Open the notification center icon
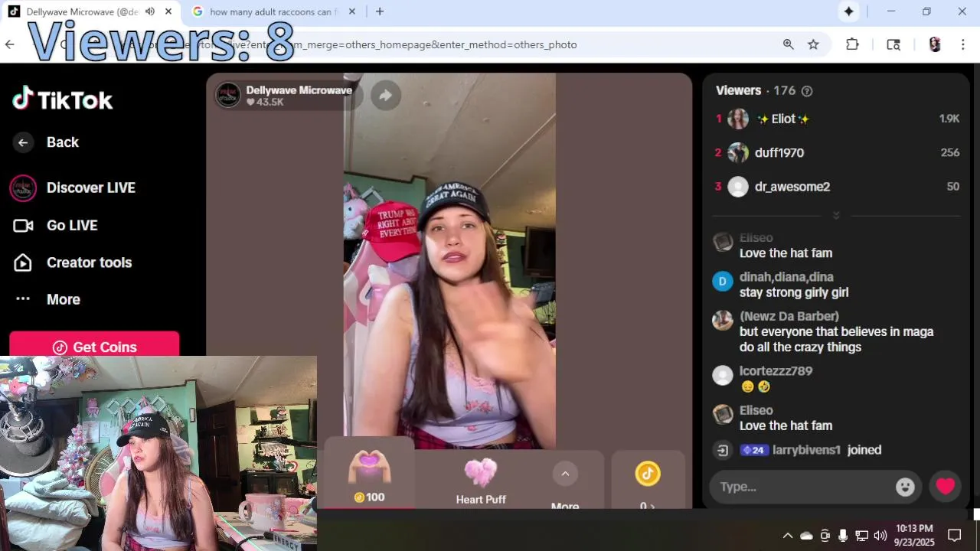This screenshot has height=551, width=980. point(955,535)
